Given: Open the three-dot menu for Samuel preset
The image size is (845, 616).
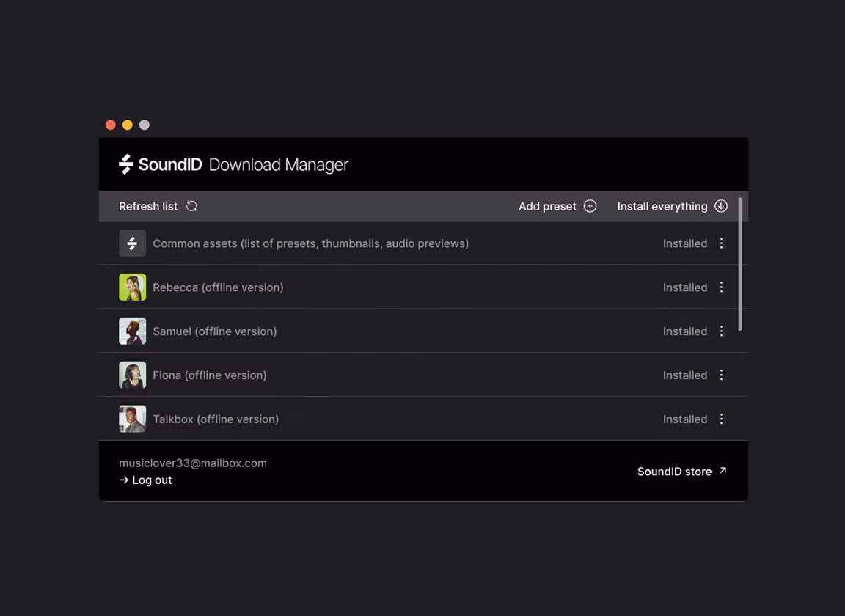Looking at the screenshot, I should coord(721,331).
